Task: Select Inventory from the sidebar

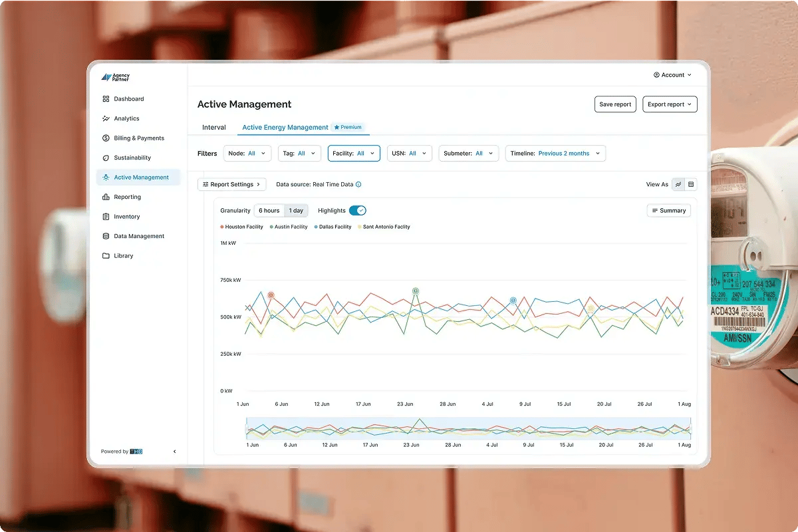Action: click(x=128, y=216)
